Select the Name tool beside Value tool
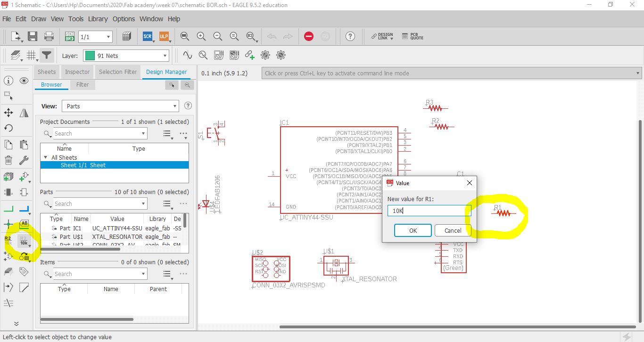 click(8, 240)
